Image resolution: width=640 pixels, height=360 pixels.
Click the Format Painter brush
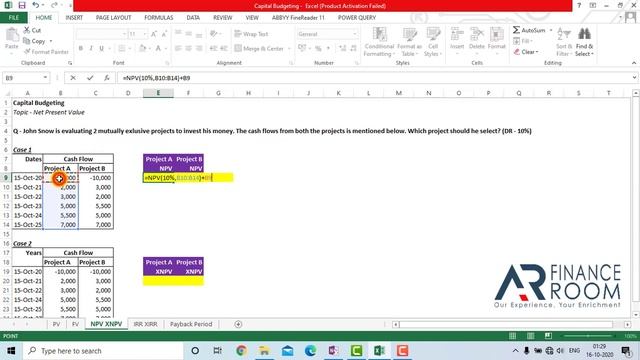[x=46, y=52]
